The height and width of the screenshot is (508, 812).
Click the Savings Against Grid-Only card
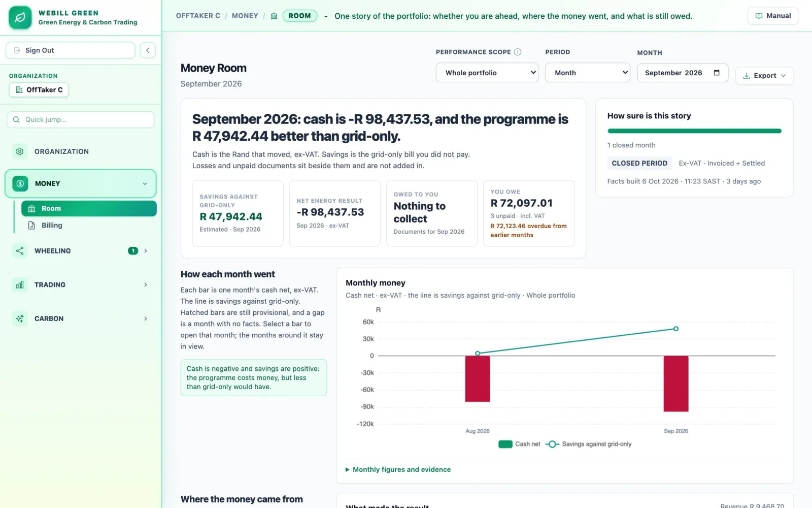238,213
